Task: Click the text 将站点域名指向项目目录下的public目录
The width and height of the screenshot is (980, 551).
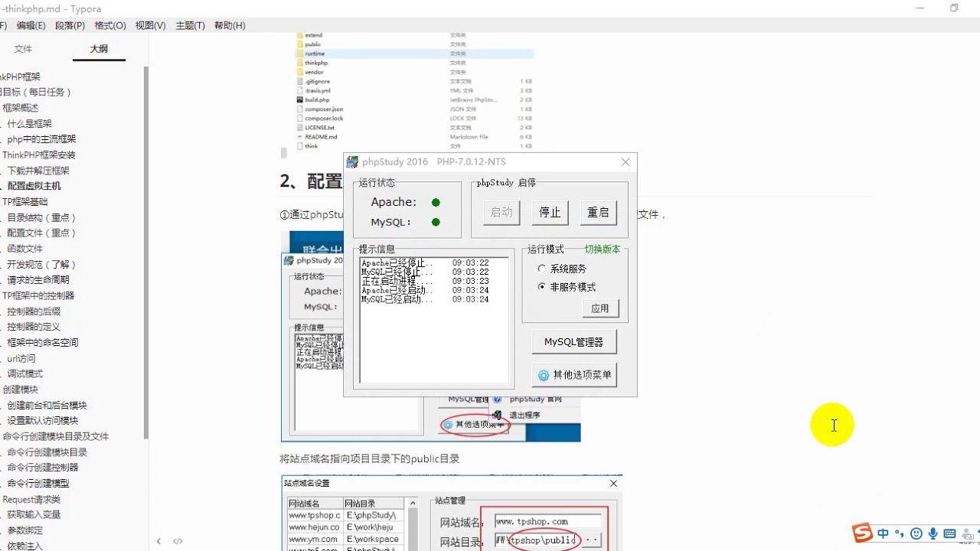Action: pos(370,459)
